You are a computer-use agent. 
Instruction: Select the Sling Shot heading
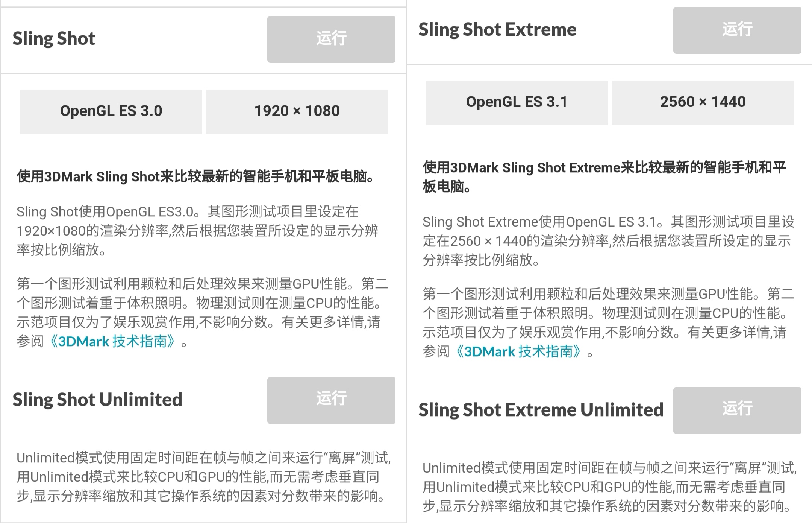tap(54, 38)
